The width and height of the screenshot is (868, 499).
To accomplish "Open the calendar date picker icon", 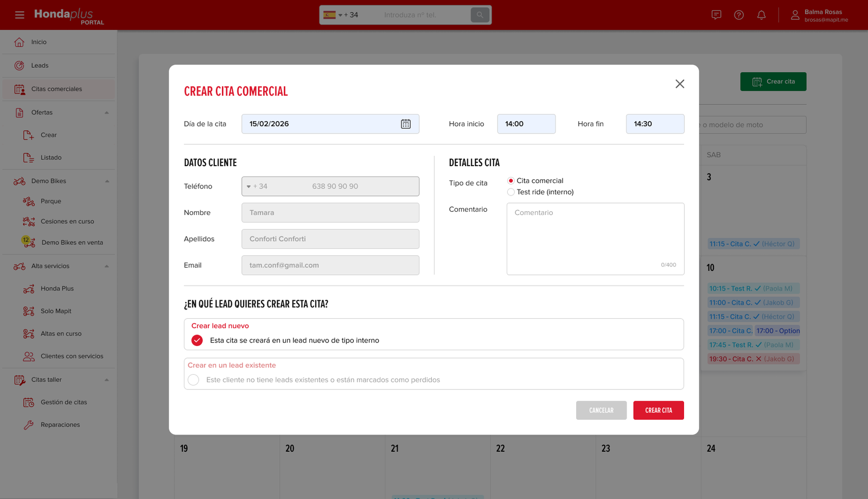I will pos(406,124).
